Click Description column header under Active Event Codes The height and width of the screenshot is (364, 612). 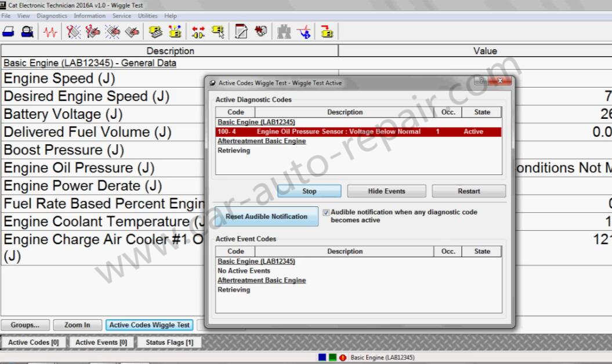coord(345,251)
